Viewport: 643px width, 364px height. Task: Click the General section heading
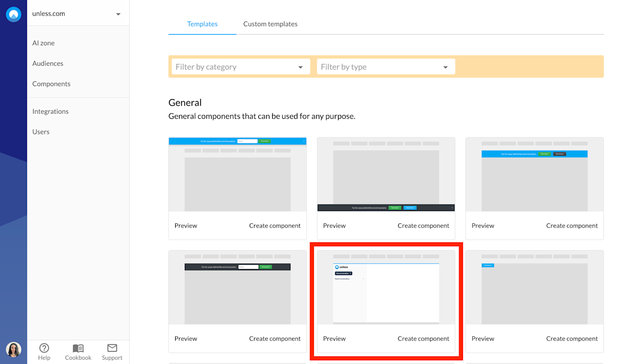pos(185,102)
